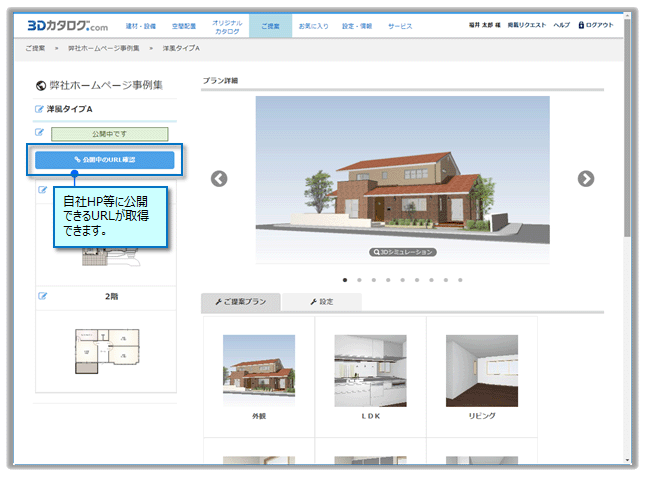Click edit icon beside 2階 floor plan
The image size is (645, 477).
43,295
